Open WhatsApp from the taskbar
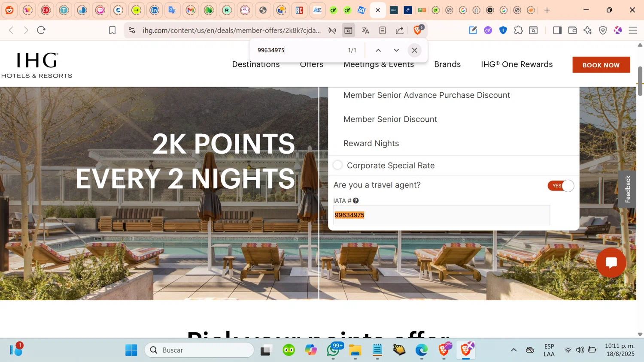Screen dimensions: 644x362 tap(334, 350)
